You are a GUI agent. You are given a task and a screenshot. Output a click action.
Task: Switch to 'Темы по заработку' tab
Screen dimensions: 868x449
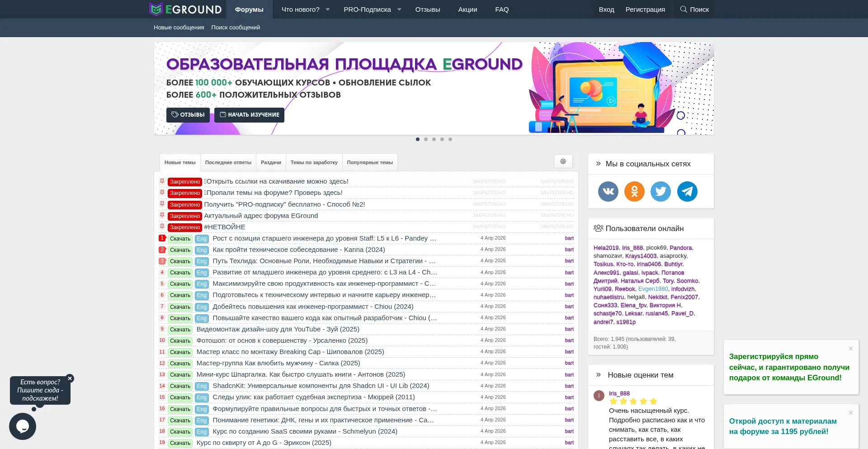click(314, 162)
